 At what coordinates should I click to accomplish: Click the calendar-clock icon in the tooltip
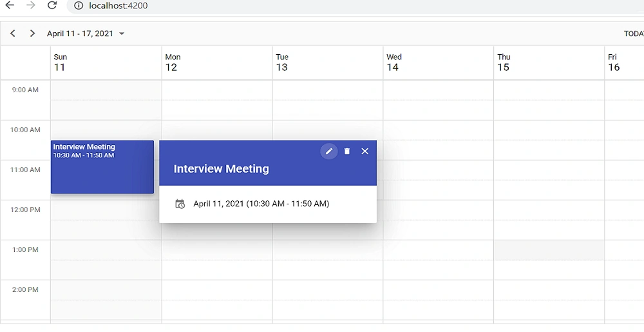pyautogui.click(x=180, y=204)
